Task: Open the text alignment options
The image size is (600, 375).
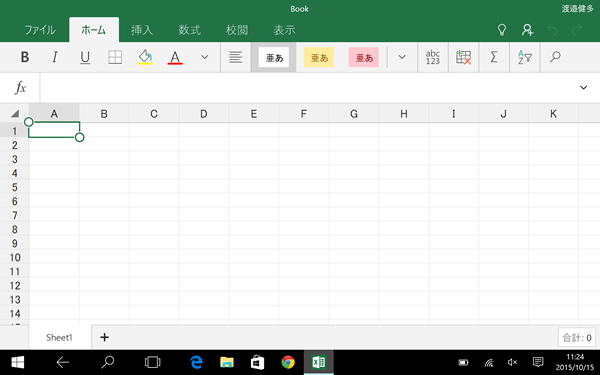Action: coord(235,57)
